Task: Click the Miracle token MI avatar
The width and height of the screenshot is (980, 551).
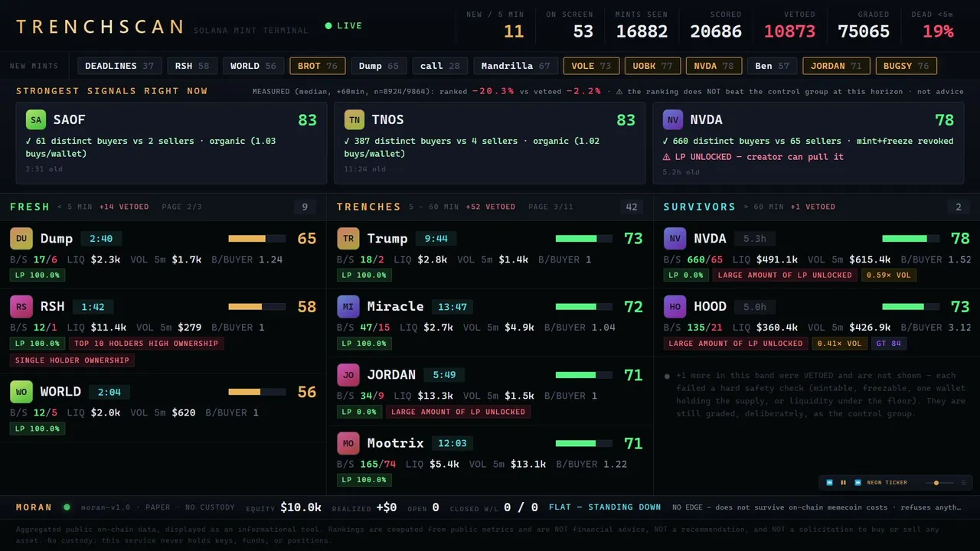Action: [348, 307]
